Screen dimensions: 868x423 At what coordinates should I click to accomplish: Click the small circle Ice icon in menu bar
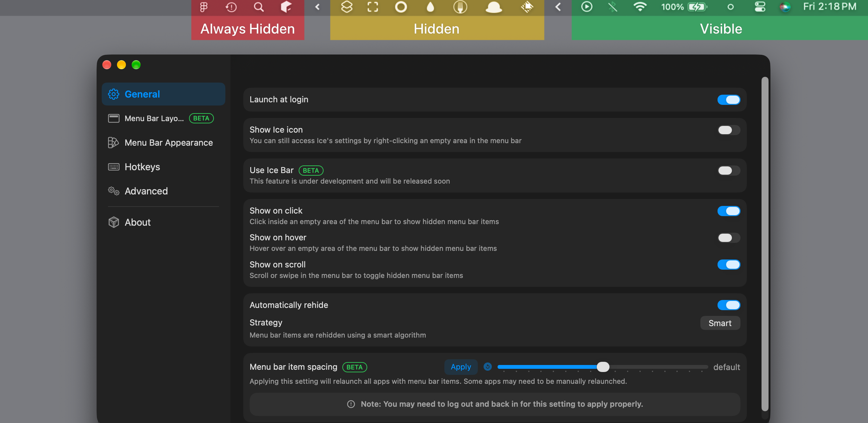click(731, 7)
